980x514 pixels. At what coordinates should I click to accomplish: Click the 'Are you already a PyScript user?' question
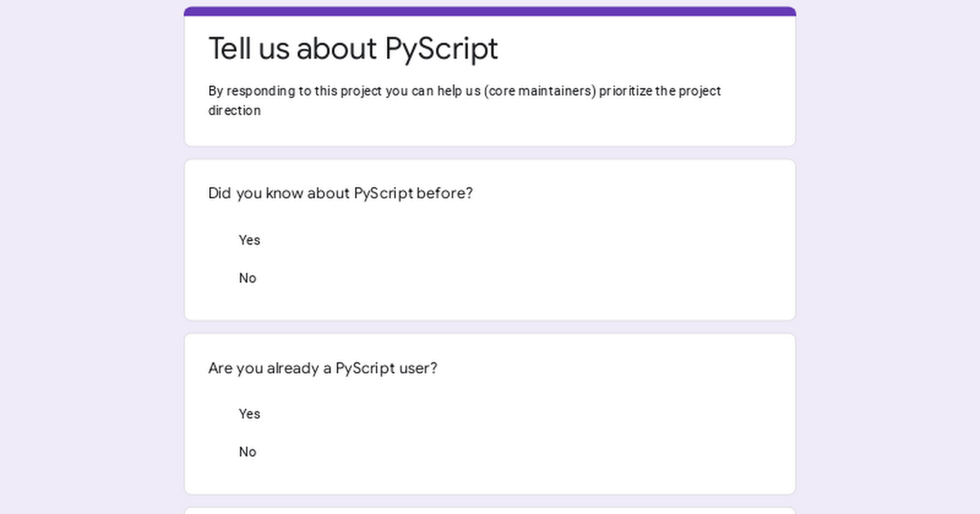323,368
